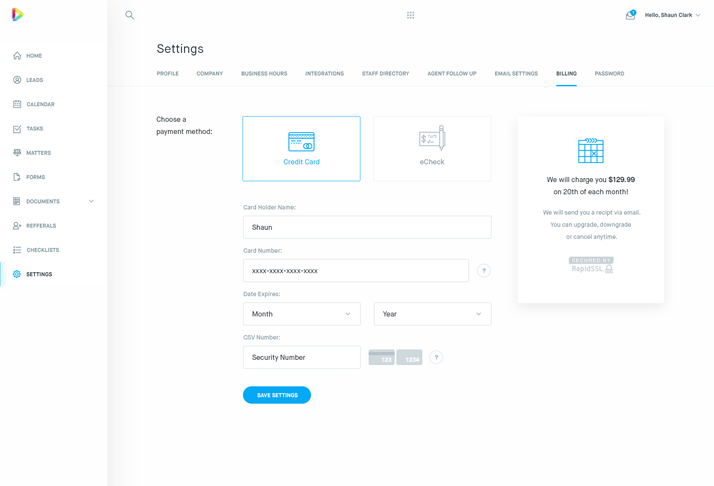Go to Calendar in sidebar
The image size is (714, 486).
tap(40, 104)
